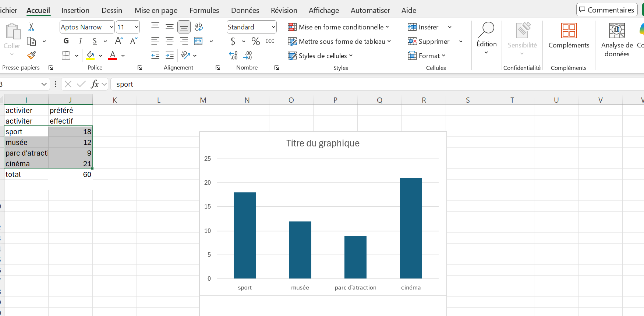This screenshot has width=644, height=316.
Task: Select the cinéma bar in chart
Action: coord(411,228)
